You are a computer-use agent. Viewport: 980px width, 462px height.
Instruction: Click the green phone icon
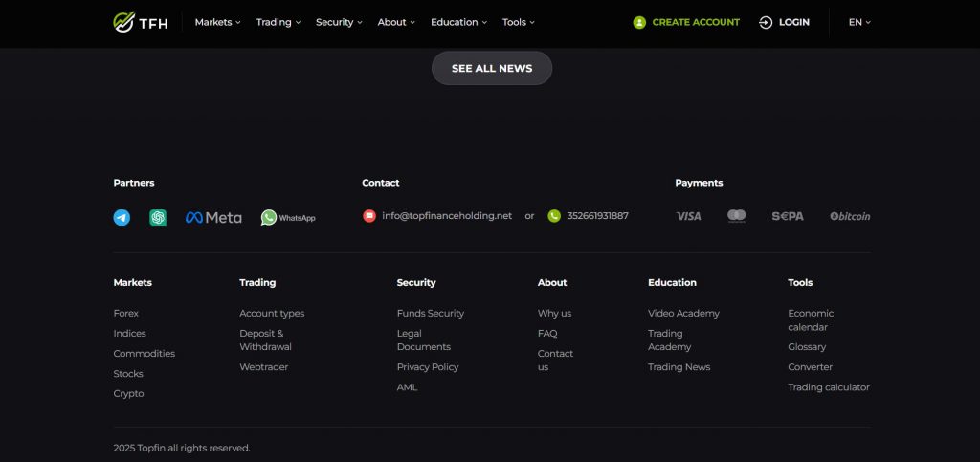[554, 216]
